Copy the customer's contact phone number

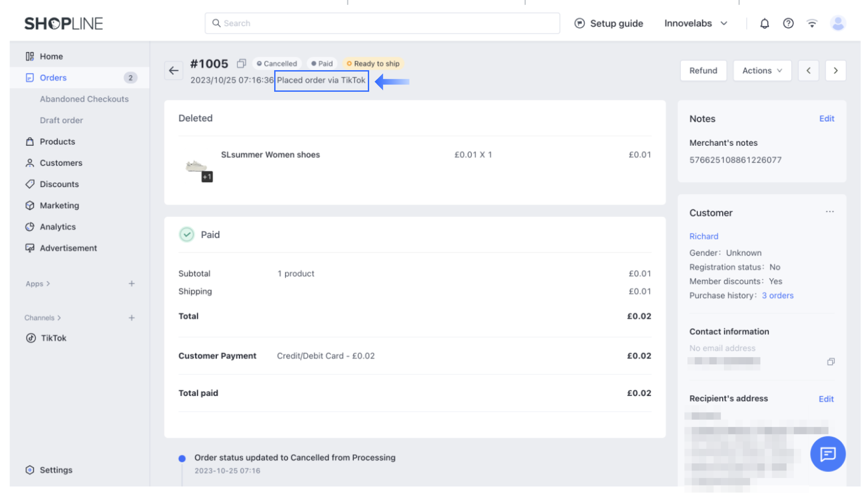pyautogui.click(x=831, y=362)
